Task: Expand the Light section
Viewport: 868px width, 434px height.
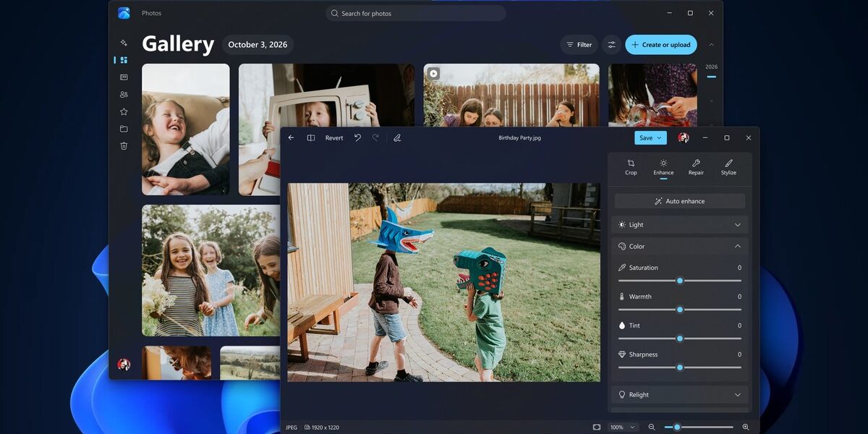Action: (680, 225)
